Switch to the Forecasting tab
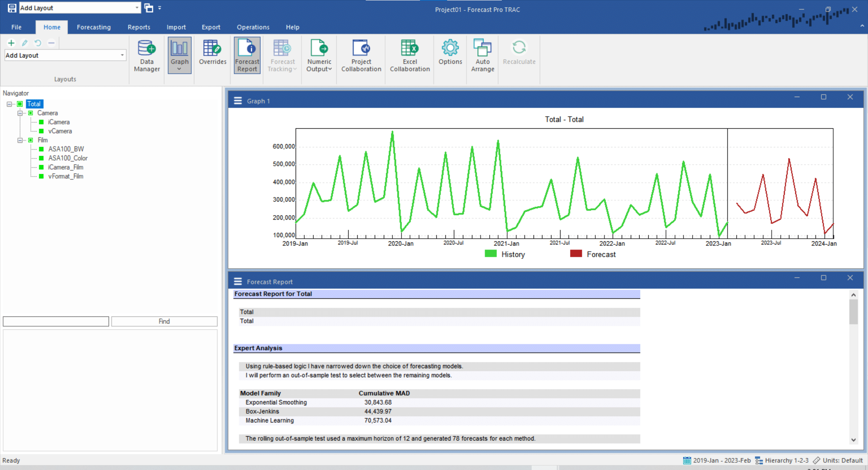Screen dimensions: 868x470 click(x=94, y=27)
